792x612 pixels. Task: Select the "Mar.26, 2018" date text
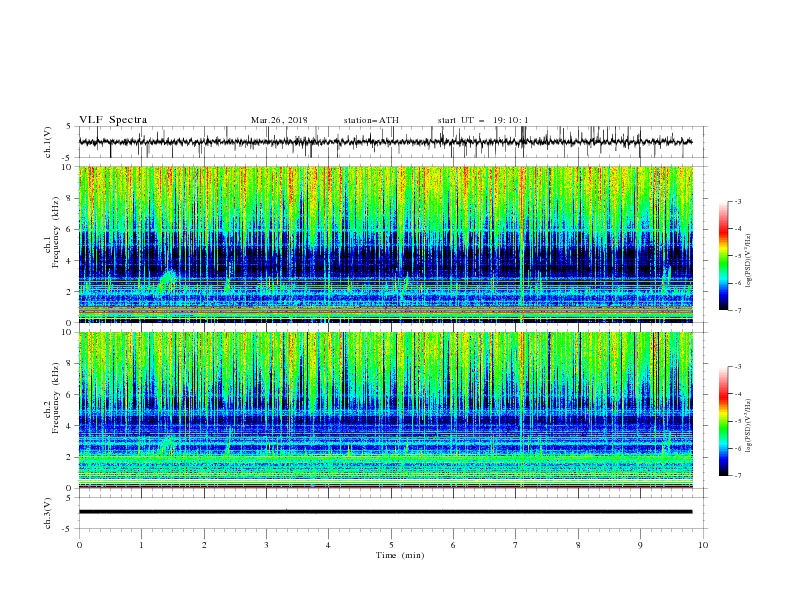coord(279,120)
